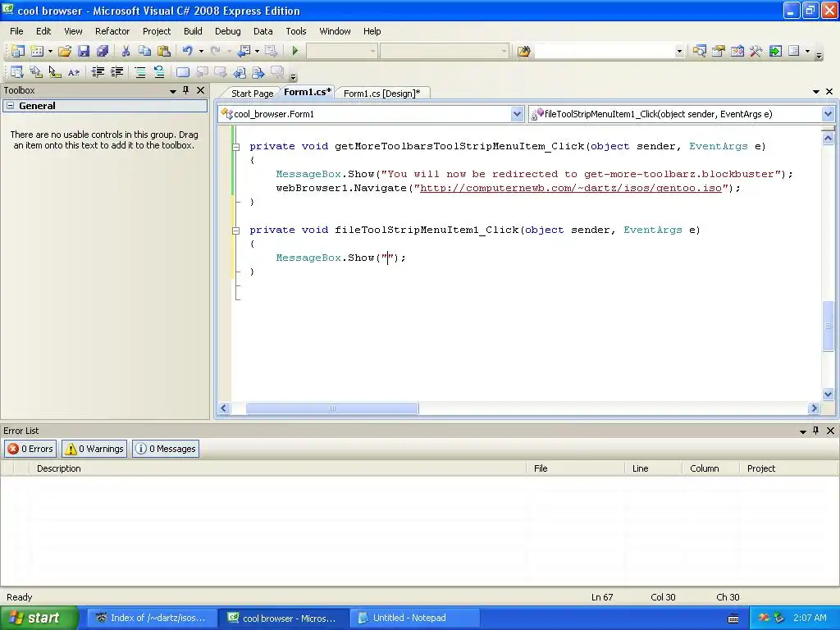The height and width of the screenshot is (630, 840).
Task: Open the Refactor menu
Action: tap(112, 31)
